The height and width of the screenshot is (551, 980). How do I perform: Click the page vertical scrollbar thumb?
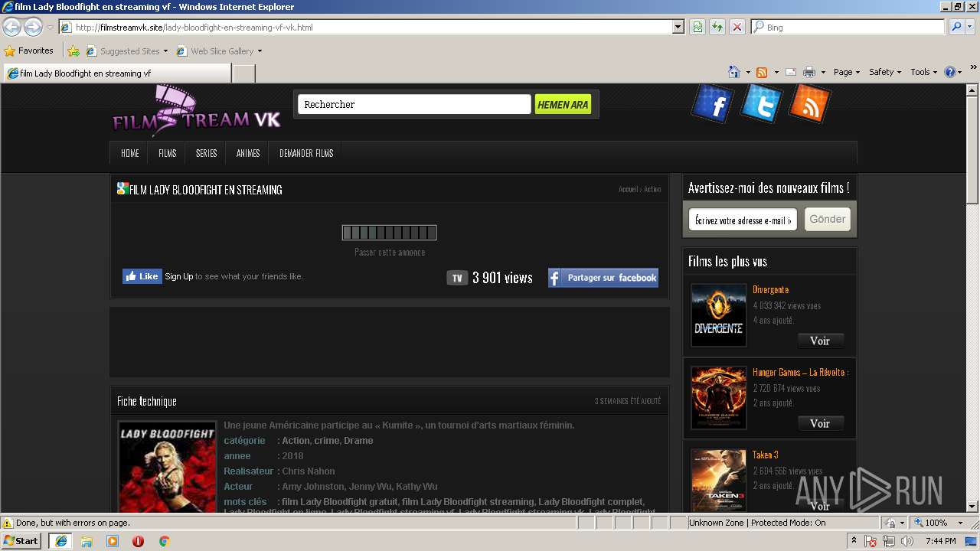point(972,149)
